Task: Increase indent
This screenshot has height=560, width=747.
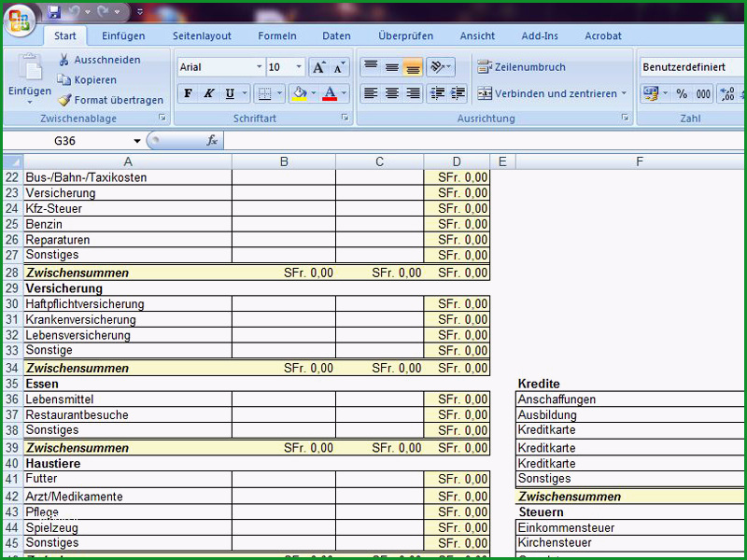Action: (458, 93)
